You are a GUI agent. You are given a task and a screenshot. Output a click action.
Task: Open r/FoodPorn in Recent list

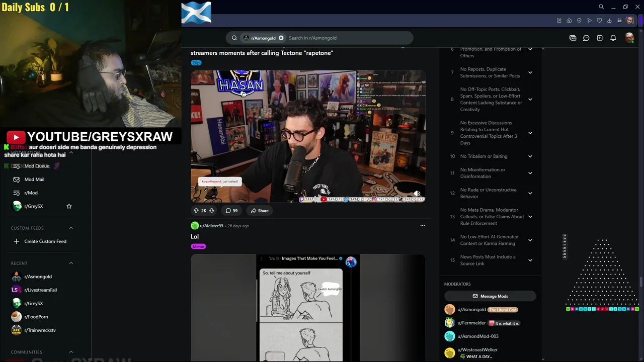[x=36, y=317]
